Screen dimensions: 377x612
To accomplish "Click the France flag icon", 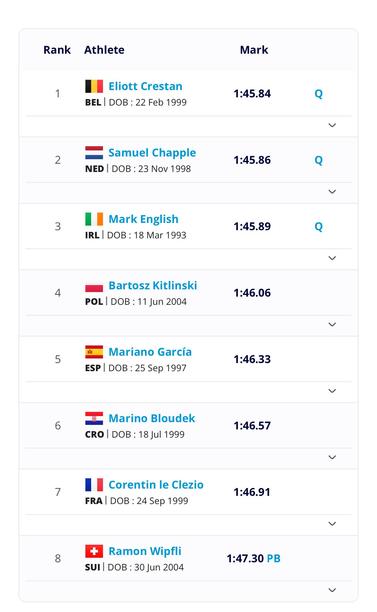I will click(94, 485).
